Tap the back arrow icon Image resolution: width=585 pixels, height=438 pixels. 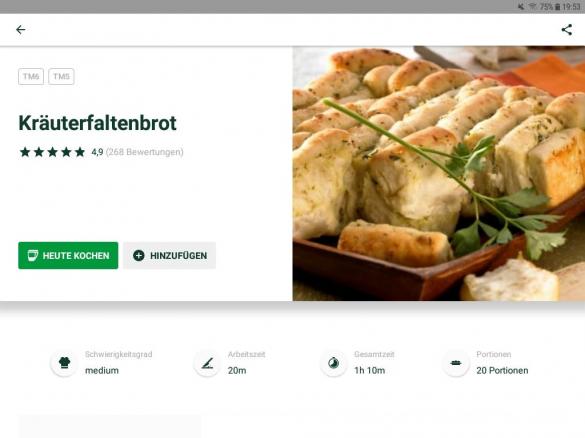pyautogui.click(x=21, y=29)
